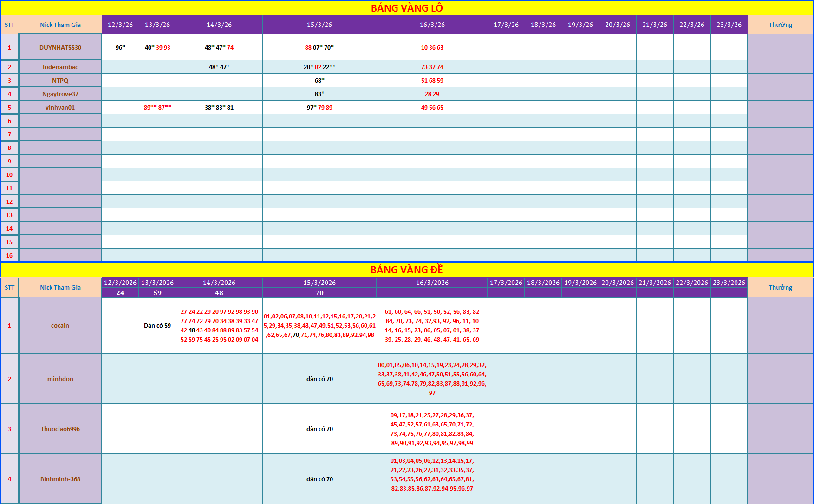The height and width of the screenshot is (504, 814).
Task: Click the DUYNHAT5530 nickname cell
Action: tap(60, 47)
